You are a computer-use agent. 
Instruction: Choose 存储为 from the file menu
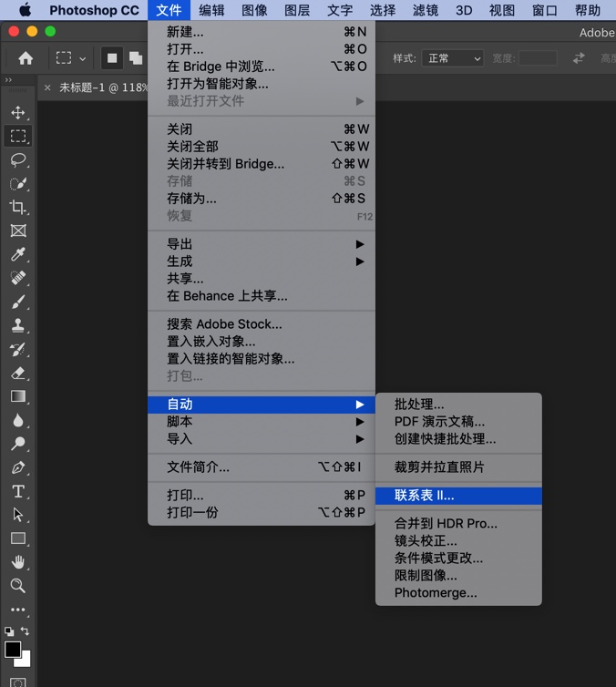click(192, 199)
